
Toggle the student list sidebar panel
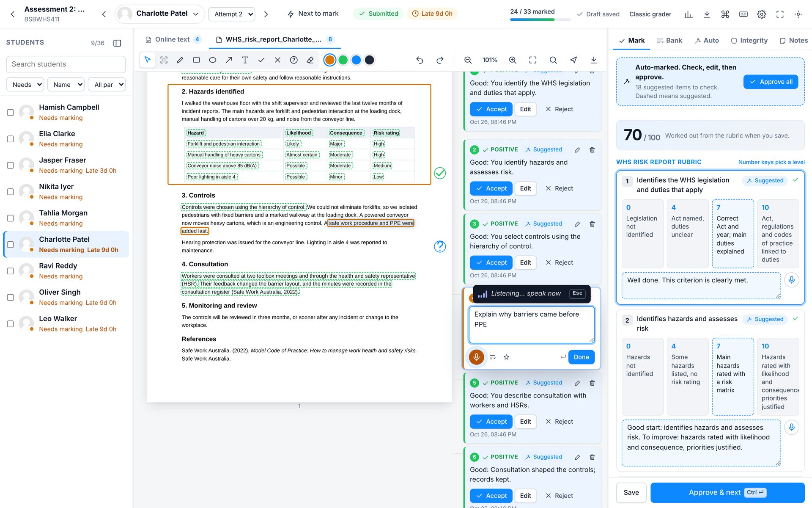click(118, 43)
